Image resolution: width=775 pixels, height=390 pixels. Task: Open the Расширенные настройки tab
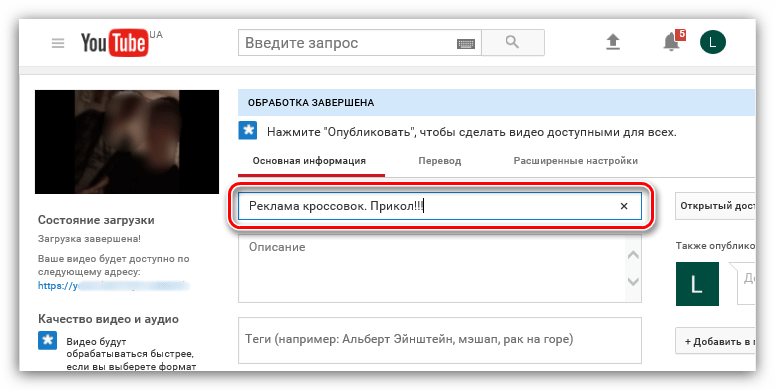pyautogui.click(x=575, y=161)
